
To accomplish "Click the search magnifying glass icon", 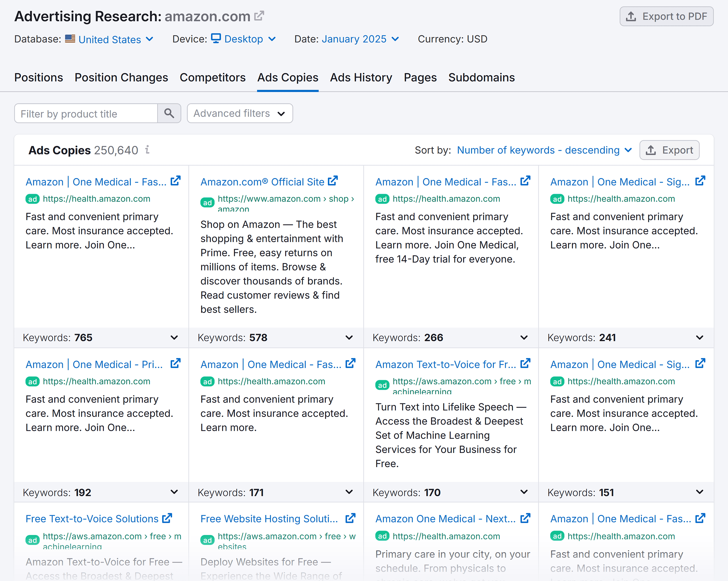I will [x=169, y=113].
